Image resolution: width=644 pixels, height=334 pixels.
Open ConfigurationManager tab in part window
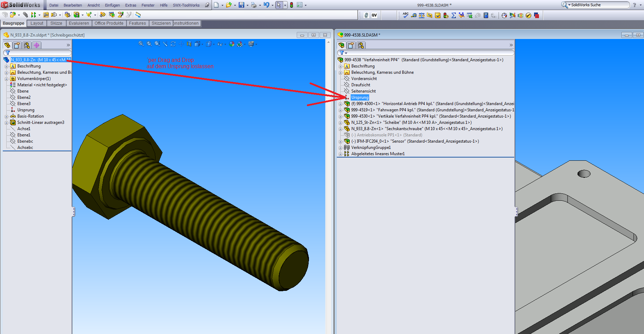[27, 45]
